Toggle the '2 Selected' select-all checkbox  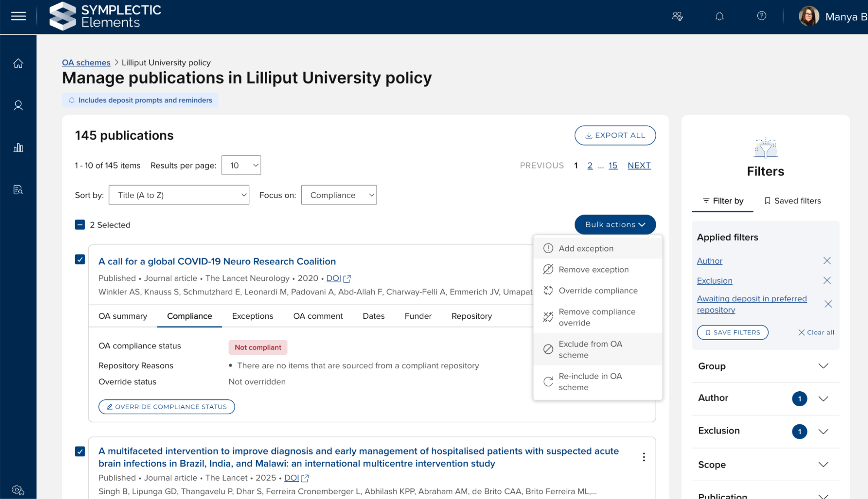tap(80, 225)
